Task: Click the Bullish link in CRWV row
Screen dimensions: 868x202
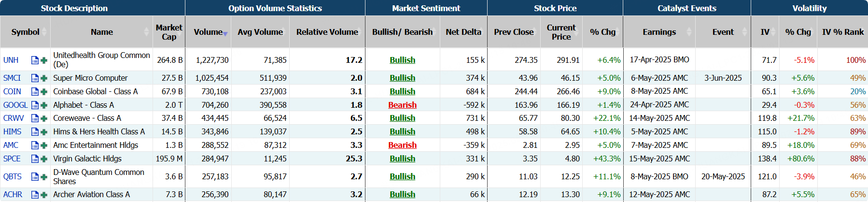Action: click(402, 118)
